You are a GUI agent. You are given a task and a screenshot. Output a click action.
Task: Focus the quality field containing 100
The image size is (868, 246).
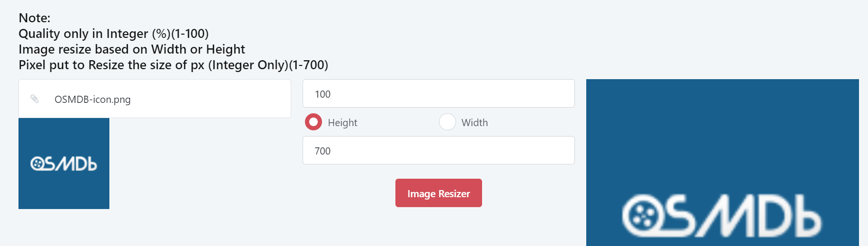pyautogui.click(x=438, y=94)
